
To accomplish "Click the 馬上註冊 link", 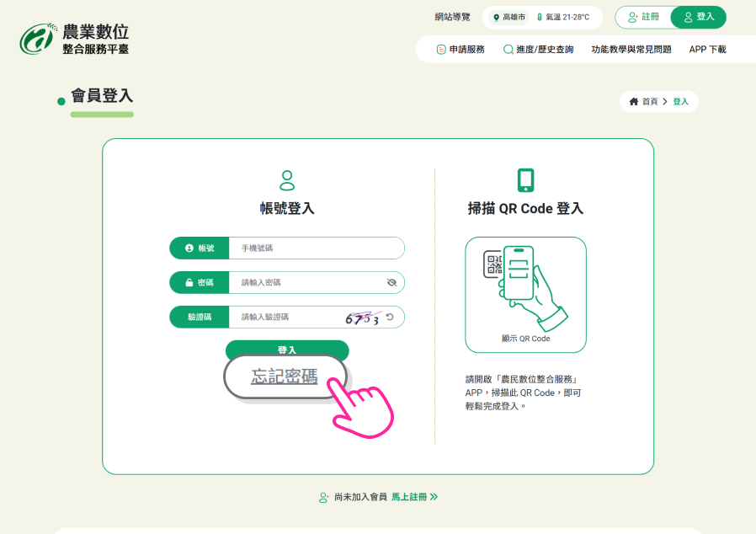I will click(414, 497).
